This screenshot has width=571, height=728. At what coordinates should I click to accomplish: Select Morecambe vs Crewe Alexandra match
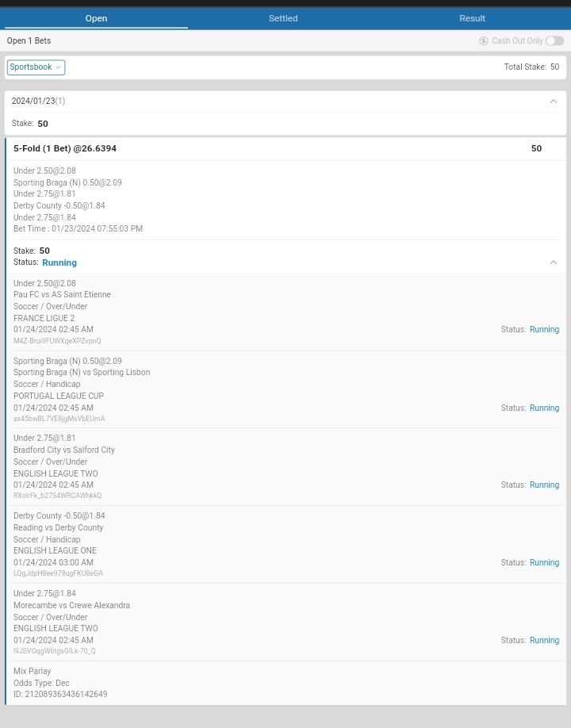71,606
